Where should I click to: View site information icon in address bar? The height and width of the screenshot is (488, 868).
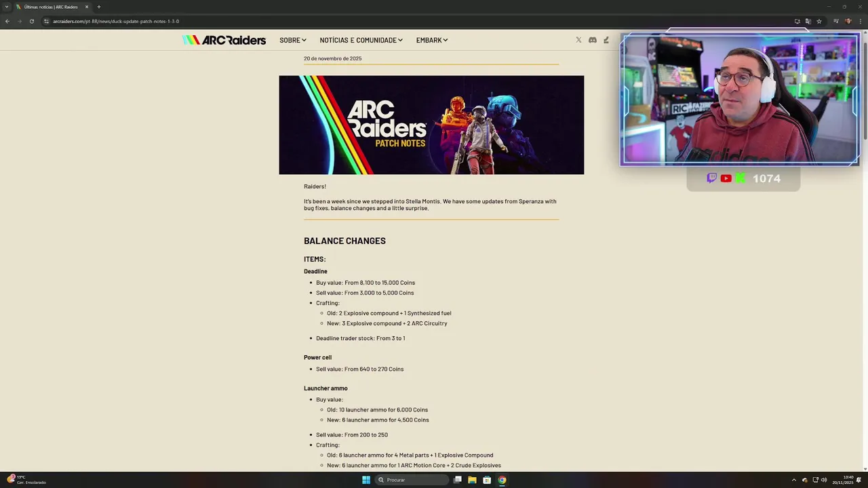[46, 21]
